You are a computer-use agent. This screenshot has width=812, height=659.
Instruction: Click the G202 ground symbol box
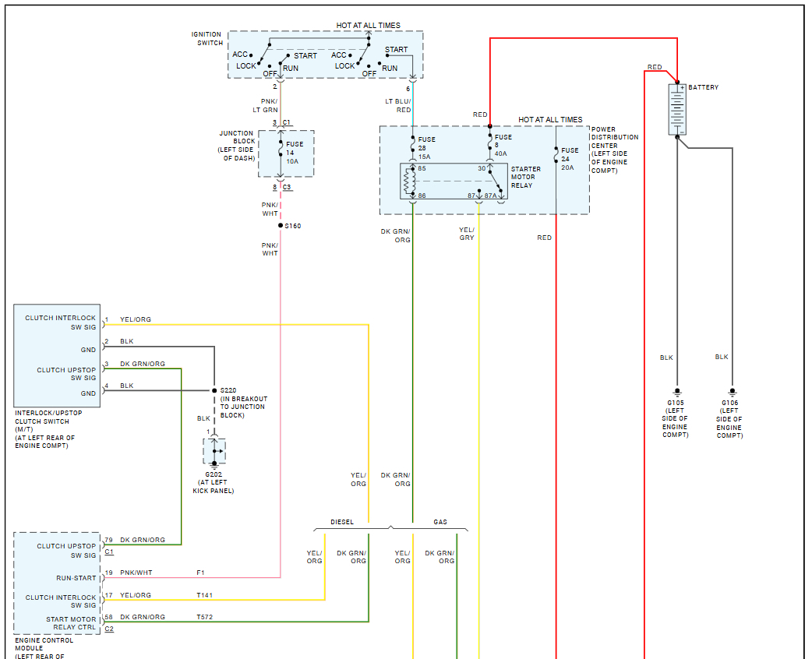point(214,452)
